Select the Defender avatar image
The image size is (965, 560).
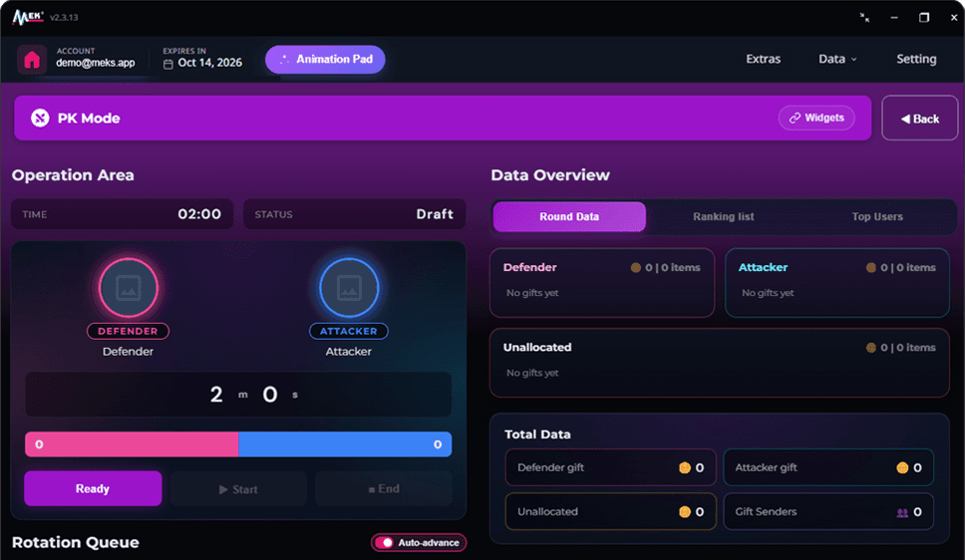click(x=128, y=288)
